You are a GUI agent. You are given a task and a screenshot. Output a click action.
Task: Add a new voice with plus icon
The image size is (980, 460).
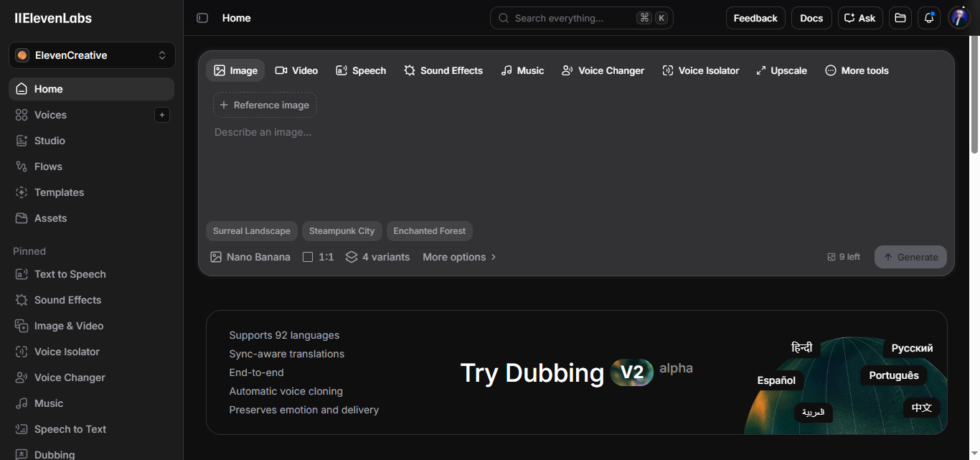coord(162,115)
